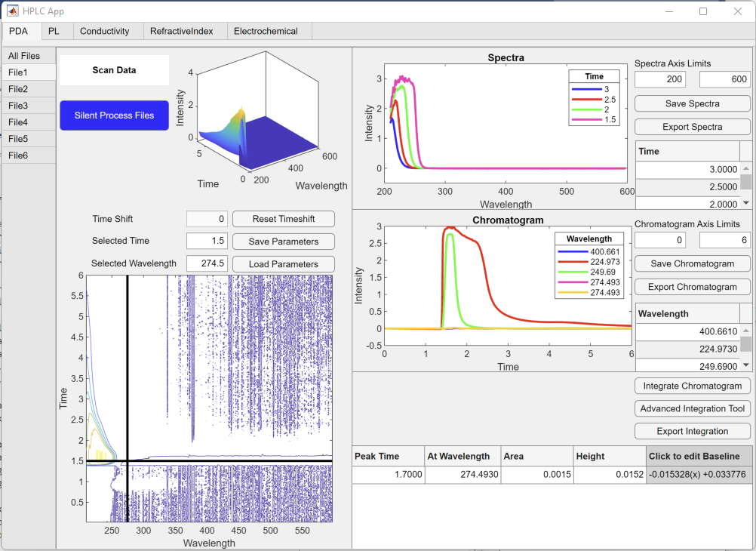The height and width of the screenshot is (551, 756).
Task: Click Save Parameters button
Action: tap(283, 242)
